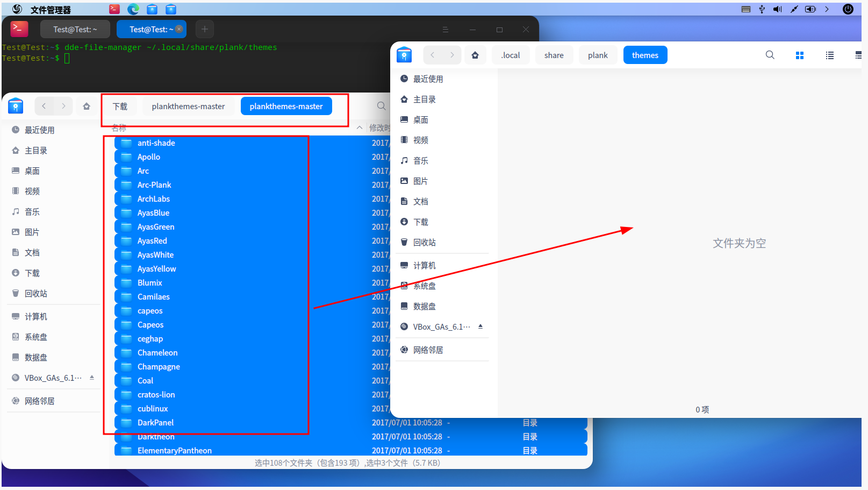Click first plankthemes-master breadcrumb
868x490 pixels.
click(x=188, y=106)
